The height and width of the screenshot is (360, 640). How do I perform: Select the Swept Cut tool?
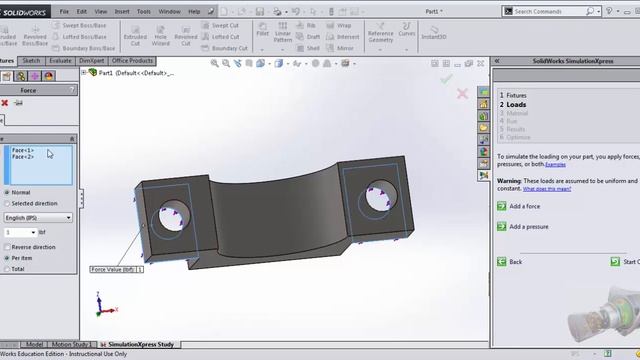[x=220, y=25]
